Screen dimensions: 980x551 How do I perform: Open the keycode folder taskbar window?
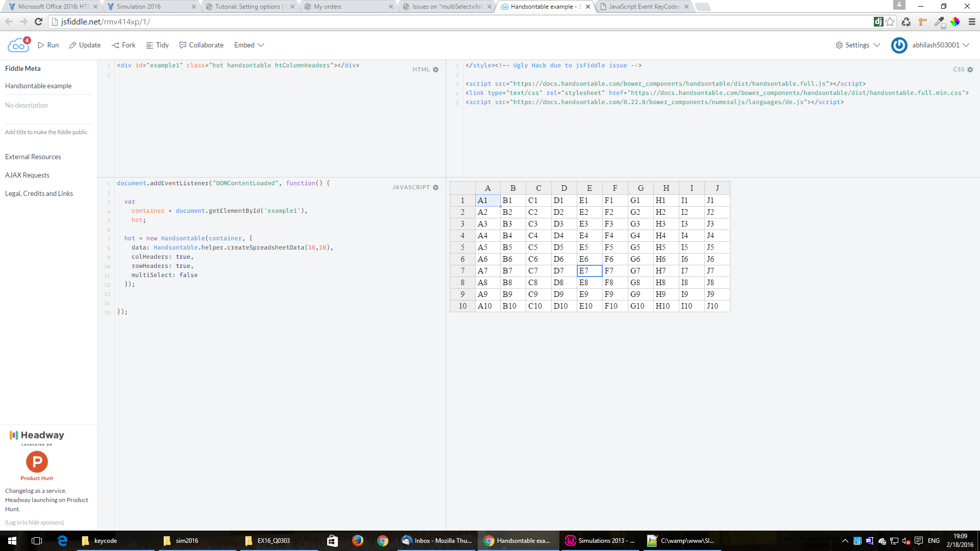point(115,541)
